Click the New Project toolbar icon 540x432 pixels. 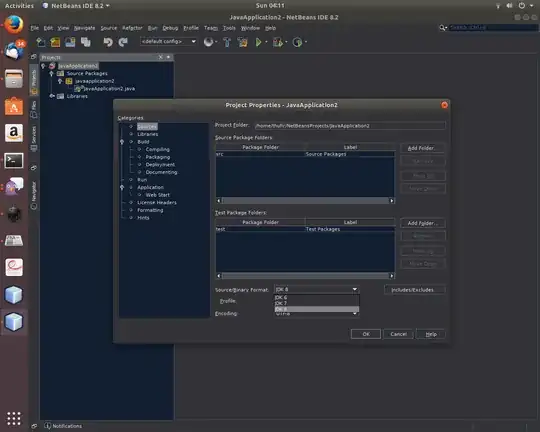click(x=55, y=42)
